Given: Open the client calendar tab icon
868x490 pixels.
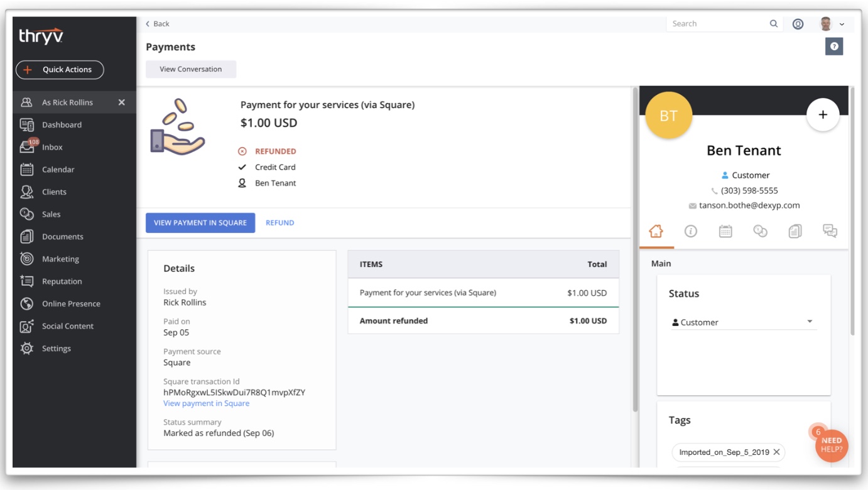Looking at the screenshot, I should point(725,231).
